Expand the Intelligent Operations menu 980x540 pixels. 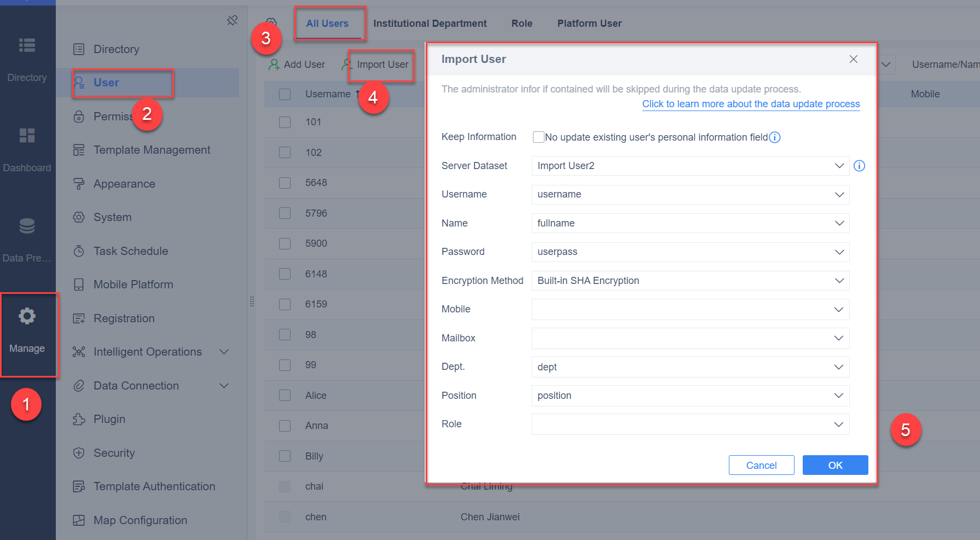click(x=147, y=351)
